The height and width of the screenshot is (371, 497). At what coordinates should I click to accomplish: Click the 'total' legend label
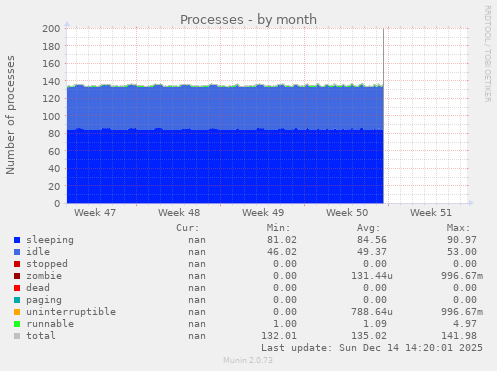tap(41, 336)
